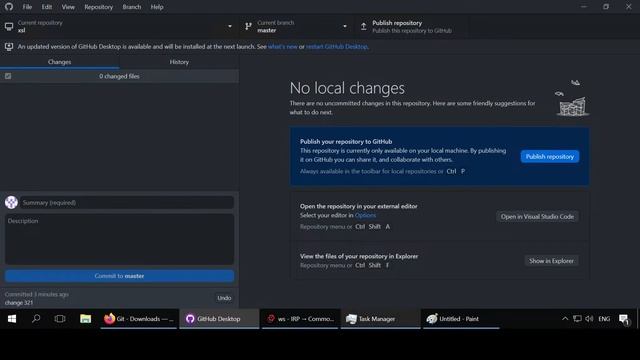Open the Help menu

click(157, 7)
